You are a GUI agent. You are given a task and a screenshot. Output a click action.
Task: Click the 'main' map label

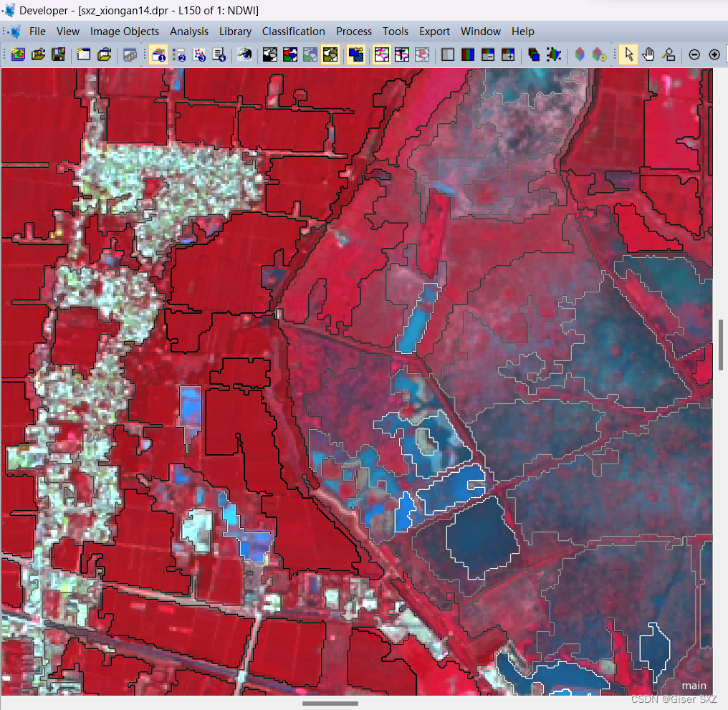(x=694, y=686)
